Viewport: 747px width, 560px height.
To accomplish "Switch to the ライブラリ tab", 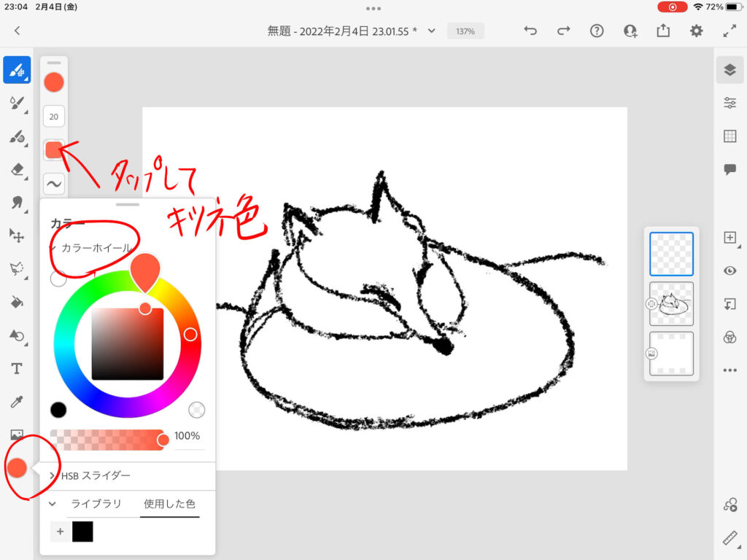I will coord(96,504).
